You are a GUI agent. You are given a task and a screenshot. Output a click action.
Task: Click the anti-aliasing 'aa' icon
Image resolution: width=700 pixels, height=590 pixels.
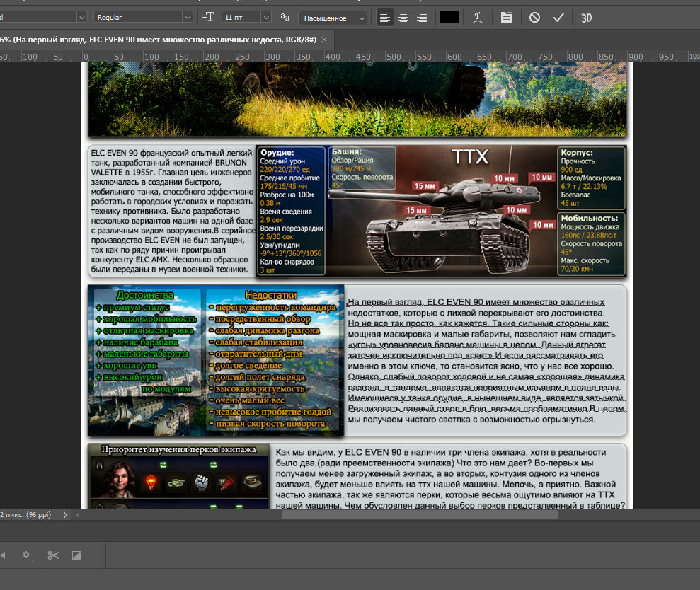pos(285,18)
